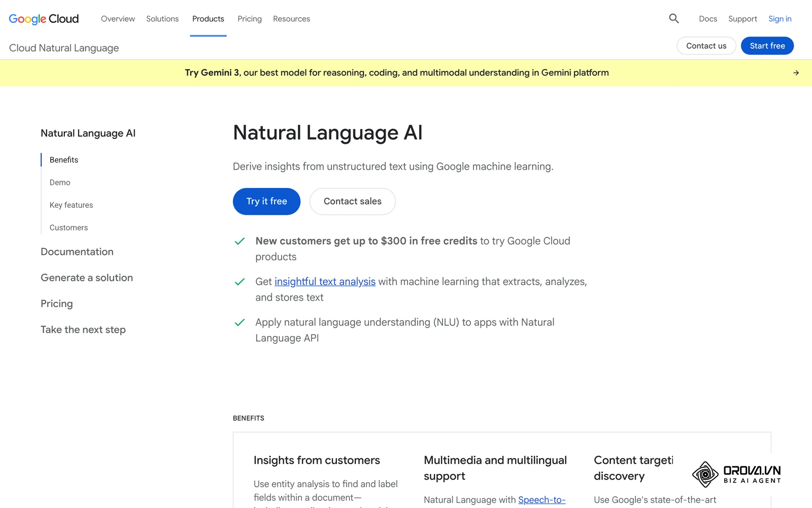
Task: Click the BENEFITS section label
Action: click(249, 418)
